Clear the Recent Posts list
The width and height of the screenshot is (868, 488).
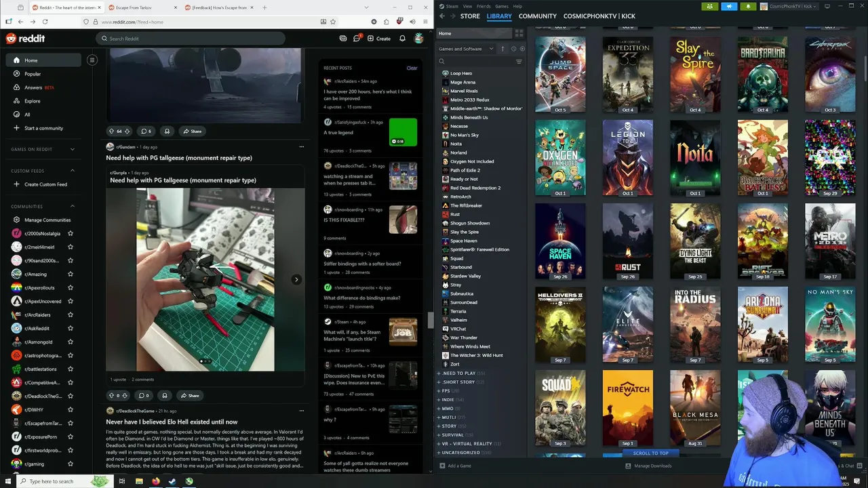tap(412, 68)
